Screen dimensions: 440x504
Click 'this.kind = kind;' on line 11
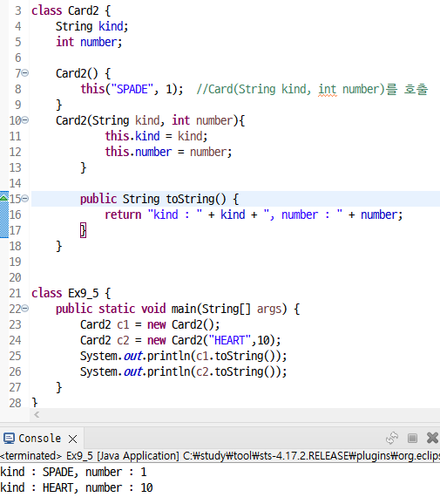pyautogui.click(x=156, y=136)
